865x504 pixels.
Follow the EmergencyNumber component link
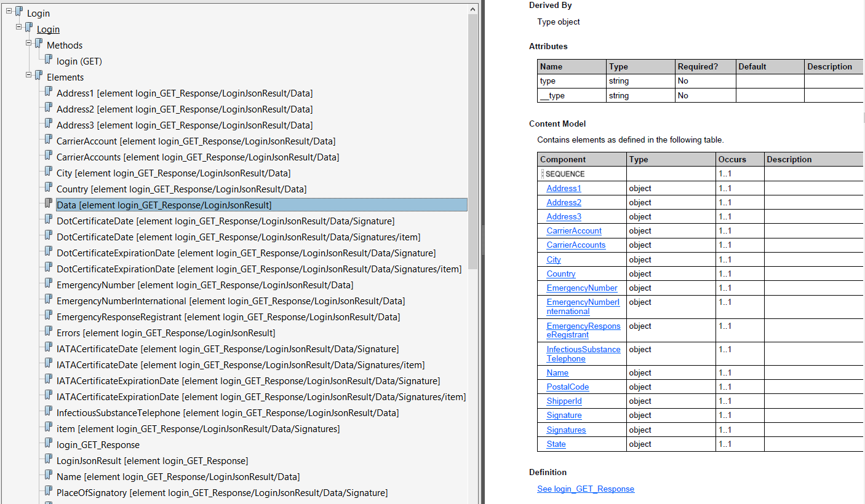tap(582, 288)
